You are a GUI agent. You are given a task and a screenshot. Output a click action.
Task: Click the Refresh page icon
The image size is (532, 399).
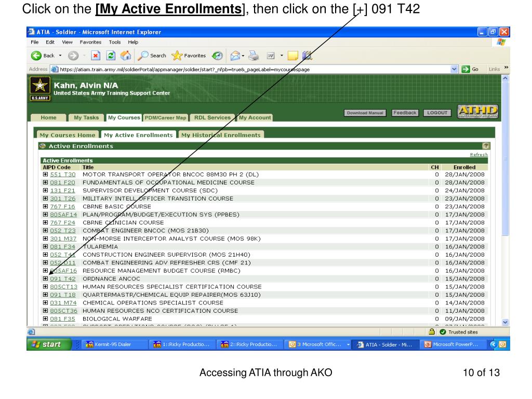(111, 55)
